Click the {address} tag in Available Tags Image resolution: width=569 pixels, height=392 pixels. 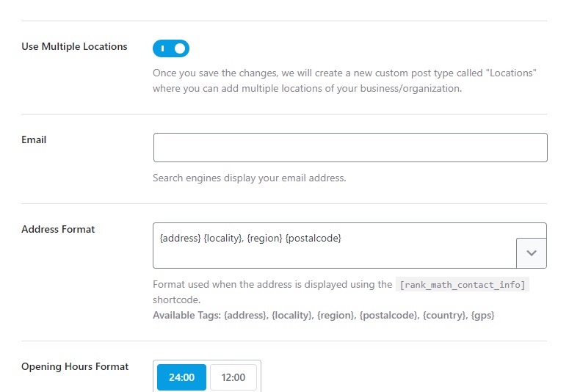(245, 316)
